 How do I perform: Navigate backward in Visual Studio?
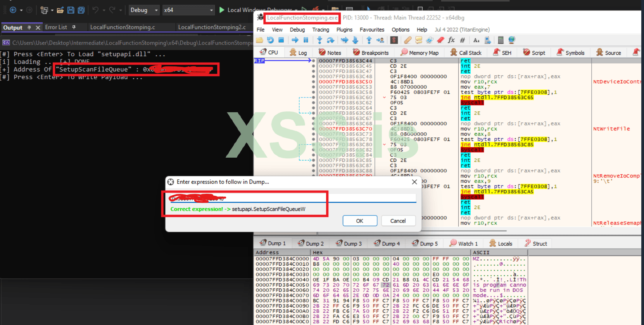pos(13,10)
